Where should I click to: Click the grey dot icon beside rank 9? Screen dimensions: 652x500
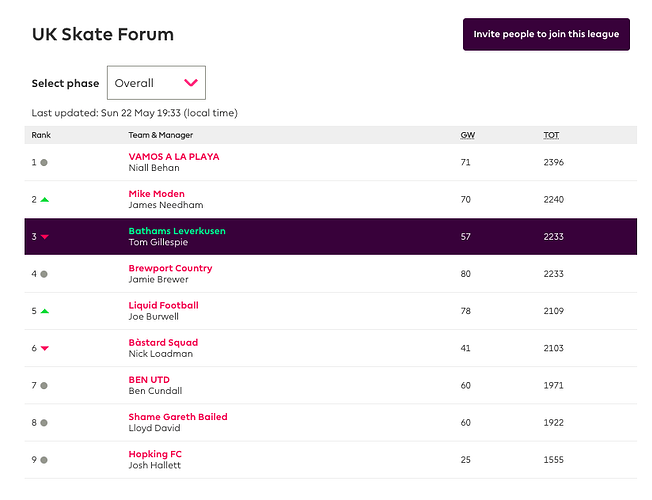pyautogui.click(x=44, y=460)
